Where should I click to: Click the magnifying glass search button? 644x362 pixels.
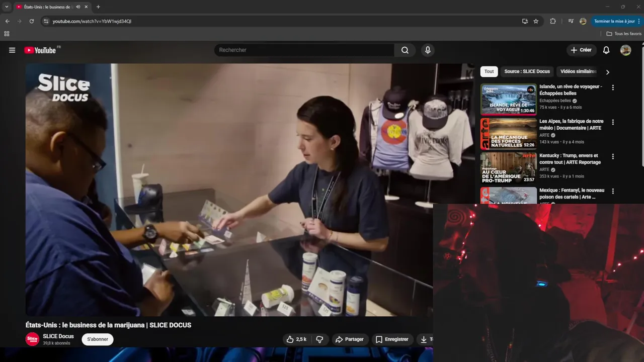tap(405, 50)
